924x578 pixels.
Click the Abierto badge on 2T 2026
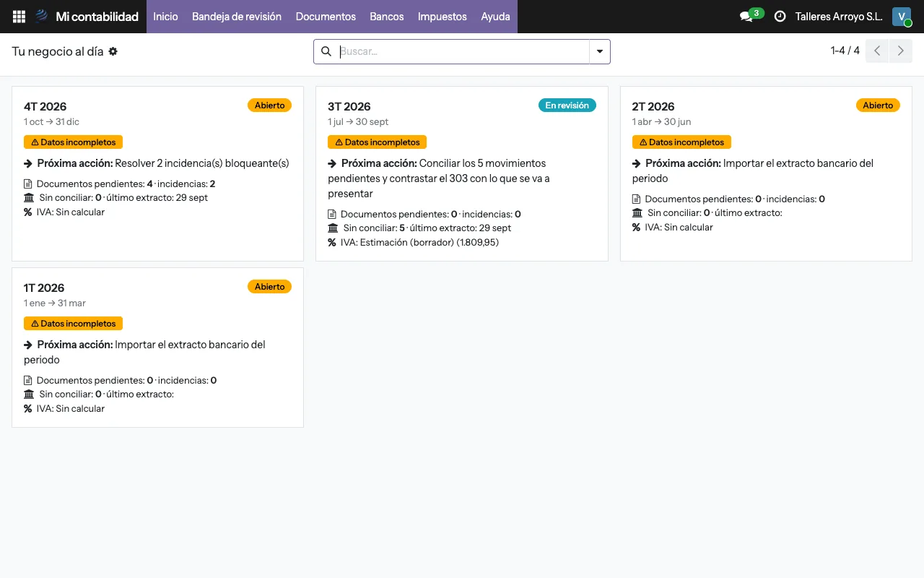tap(878, 105)
